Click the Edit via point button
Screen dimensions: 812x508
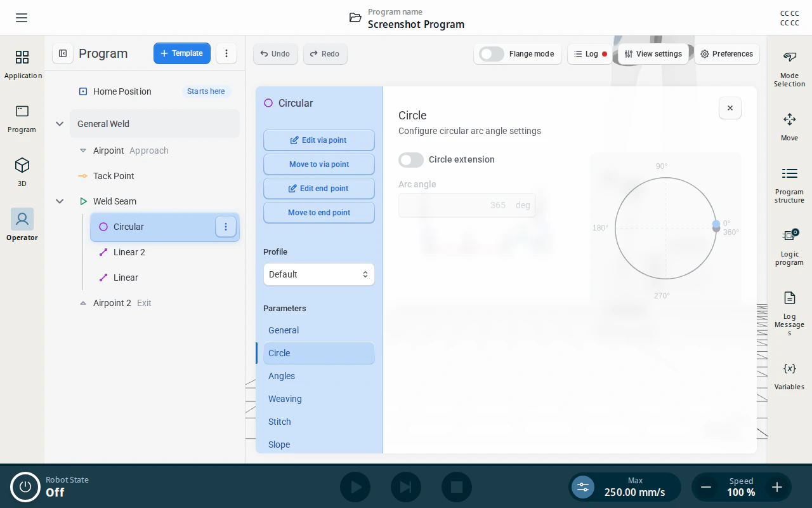319,140
